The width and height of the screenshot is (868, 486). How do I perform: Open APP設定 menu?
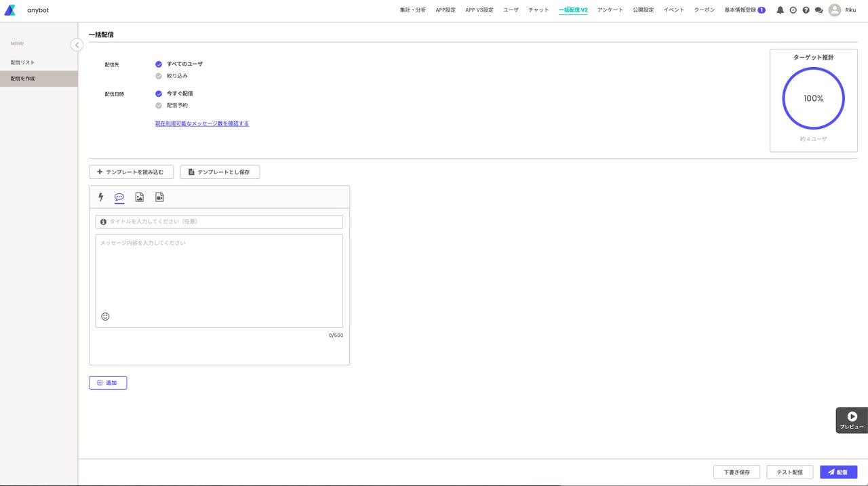446,10
